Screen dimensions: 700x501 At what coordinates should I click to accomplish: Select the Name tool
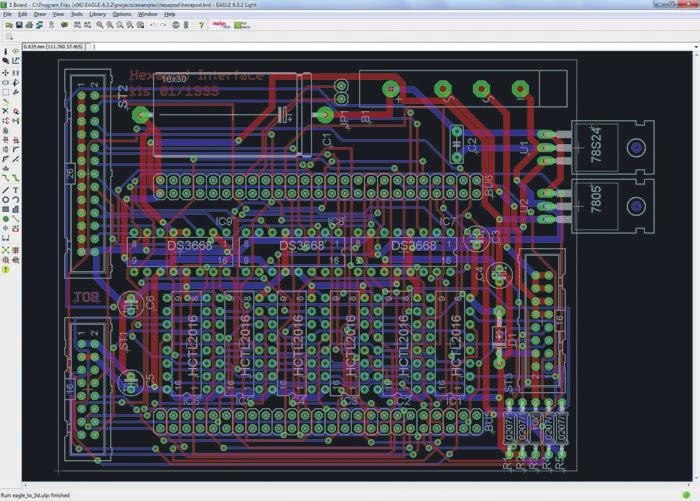[6, 140]
